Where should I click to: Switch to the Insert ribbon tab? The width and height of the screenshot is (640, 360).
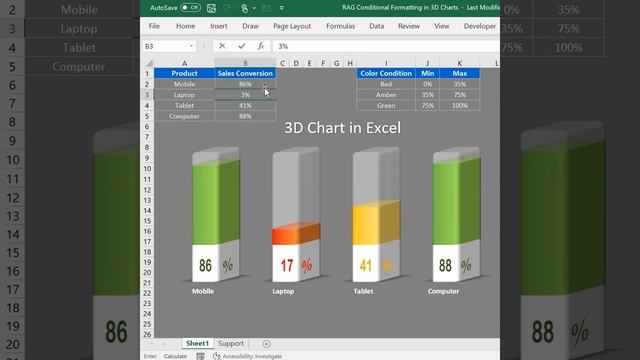219,26
